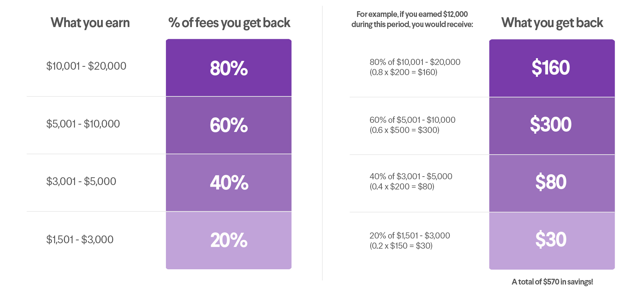Click the $160 amount block
This screenshot has height=295, width=644.
[x=551, y=68]
